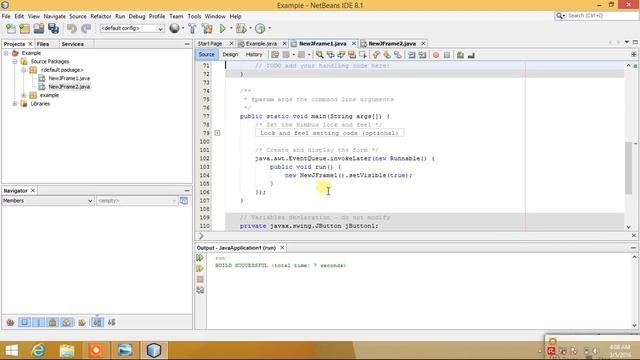Viewport: 640px width, 360px height.
Task: Switch to the Services tab
Action: pos(73,44)
